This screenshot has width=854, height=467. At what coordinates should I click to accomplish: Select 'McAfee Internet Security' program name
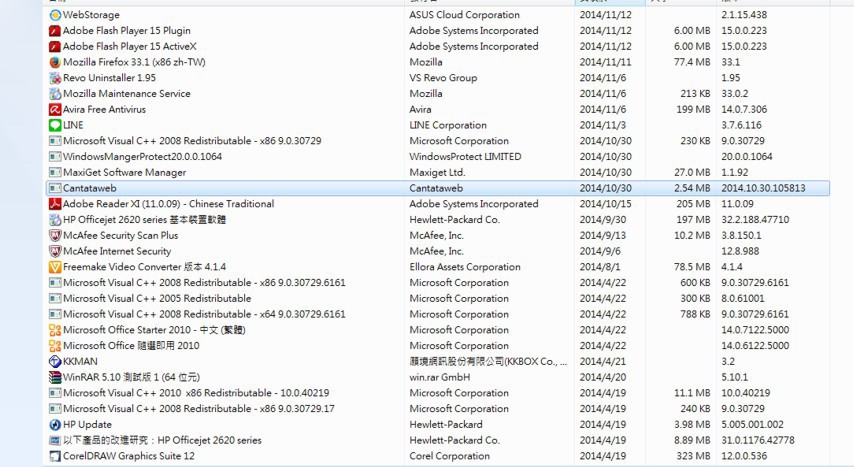click(x=117, y=251)
